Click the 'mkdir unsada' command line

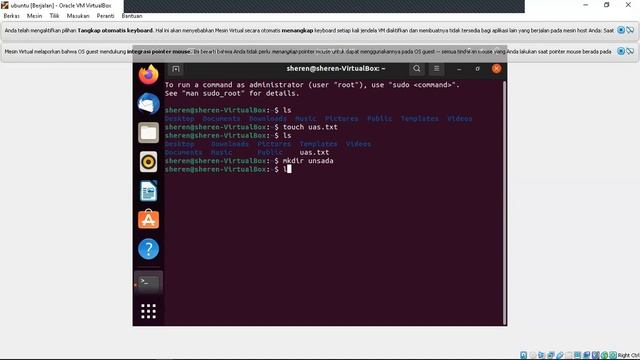click(x=249, y=161)
